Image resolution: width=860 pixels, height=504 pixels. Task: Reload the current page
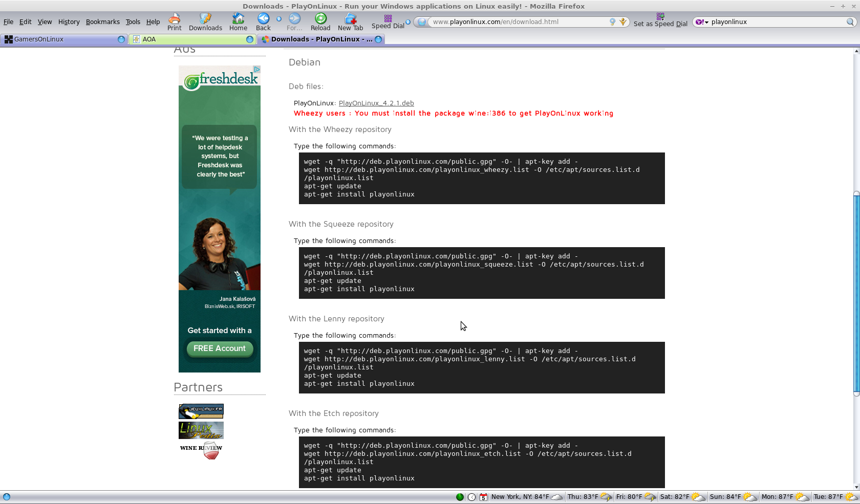[x=320, y=22]
